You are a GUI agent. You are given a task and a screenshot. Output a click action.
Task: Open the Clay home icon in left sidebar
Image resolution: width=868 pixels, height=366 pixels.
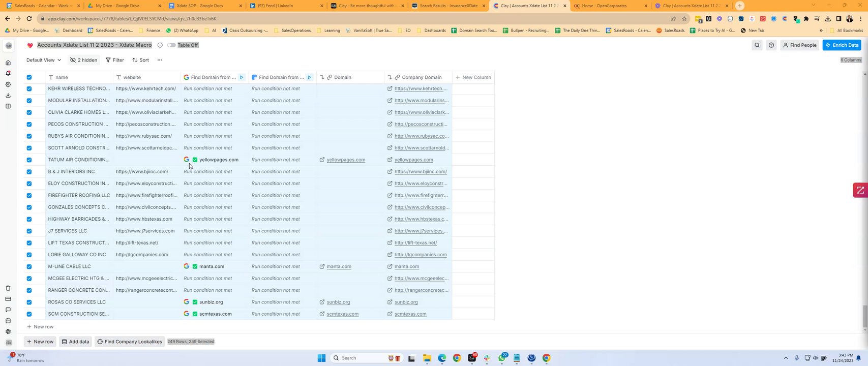coord(8,63)
